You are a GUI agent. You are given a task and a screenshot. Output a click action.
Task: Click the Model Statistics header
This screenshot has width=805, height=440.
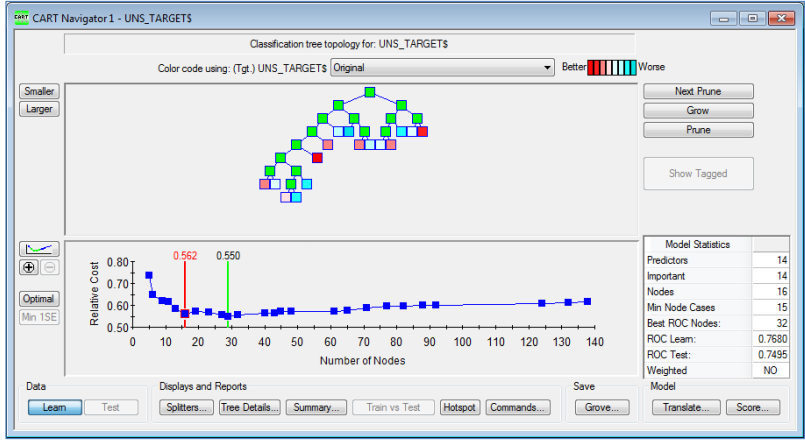click(698, 244)
